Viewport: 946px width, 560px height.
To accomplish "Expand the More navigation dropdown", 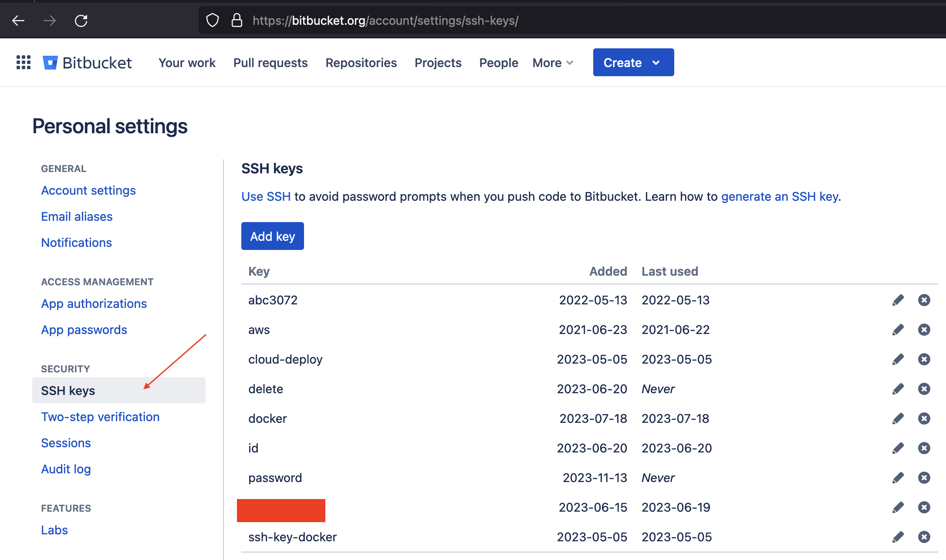I will [552, 63].
